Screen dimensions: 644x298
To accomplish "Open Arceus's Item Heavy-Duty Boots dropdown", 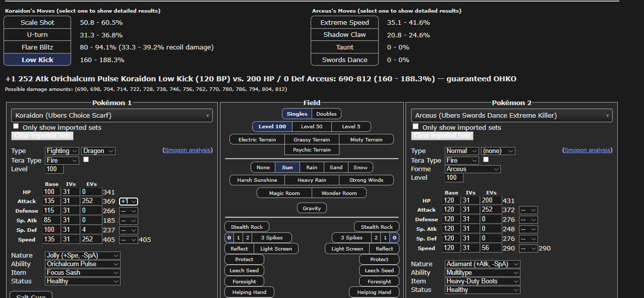I will point(483,281).
